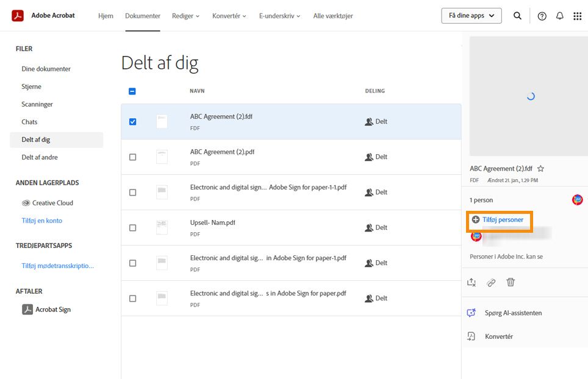588x379 pixels.
Task: Switch to the Hjem tab
Action: coord(106,16)
